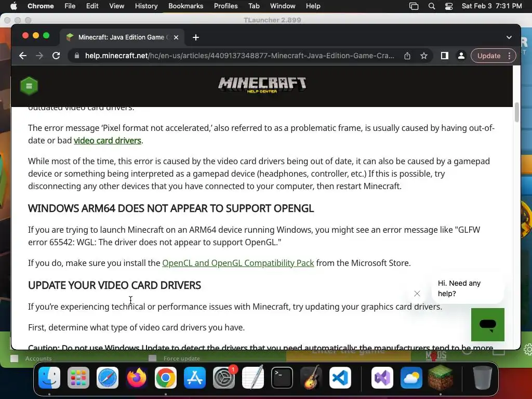532x399 pixels.
Task: Click 'UPDATE YOUR VIDEO CARD DRIVERS' heading
Action: coord(114,285)
